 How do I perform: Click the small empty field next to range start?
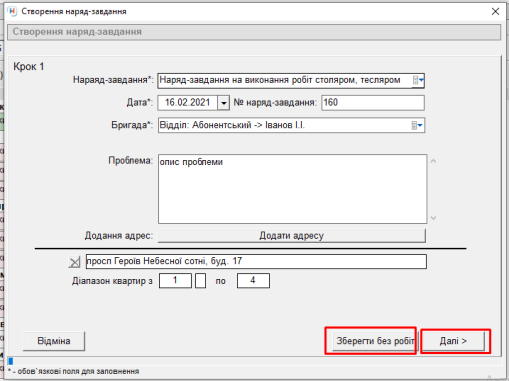[200, 281]
